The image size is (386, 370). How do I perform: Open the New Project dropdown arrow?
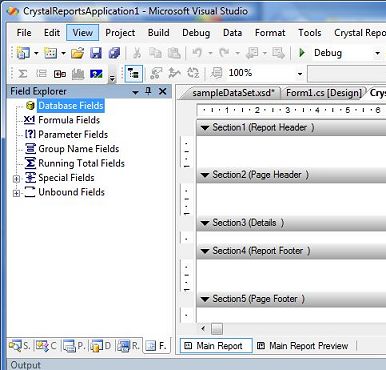coord(36,53)
